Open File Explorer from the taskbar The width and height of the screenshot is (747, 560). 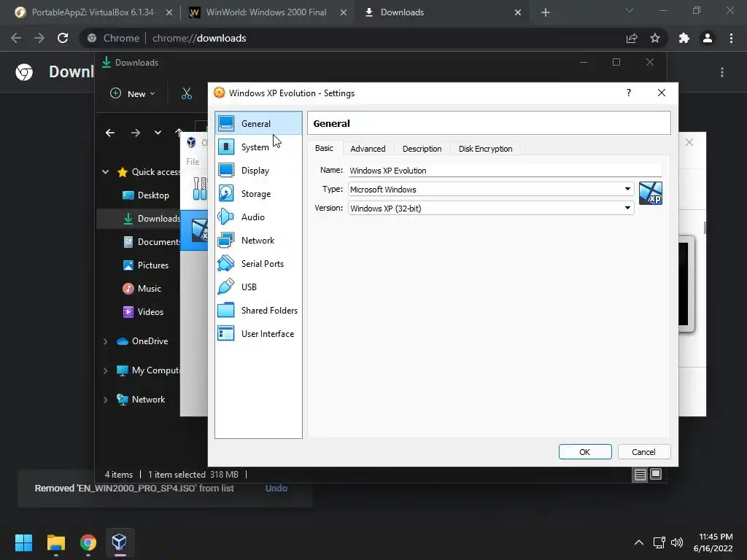tap(55, 542)
